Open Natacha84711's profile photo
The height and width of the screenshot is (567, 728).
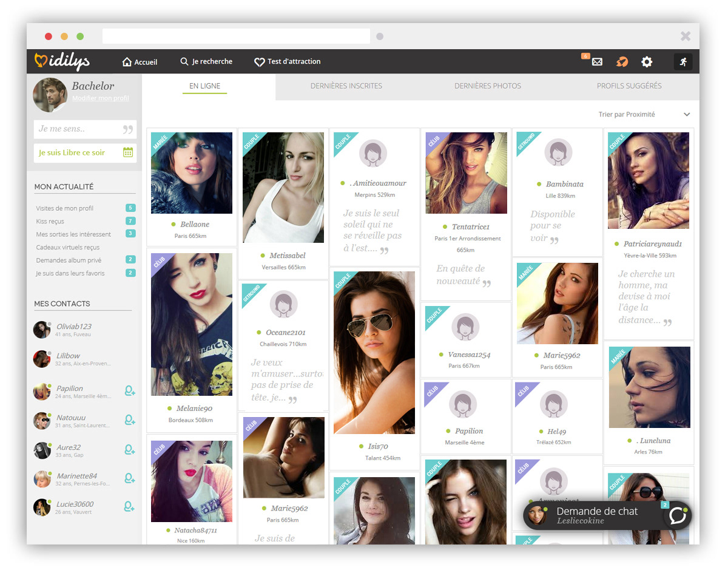click(192, 481)
